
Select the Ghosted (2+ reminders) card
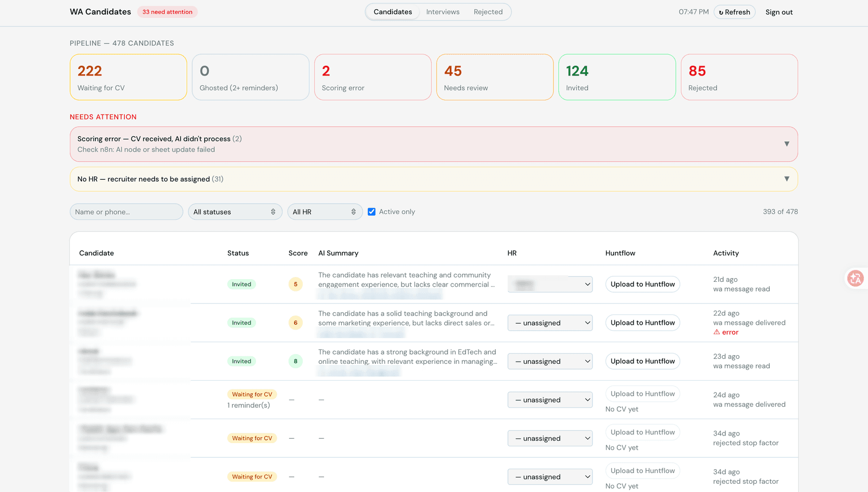[251, 77]
